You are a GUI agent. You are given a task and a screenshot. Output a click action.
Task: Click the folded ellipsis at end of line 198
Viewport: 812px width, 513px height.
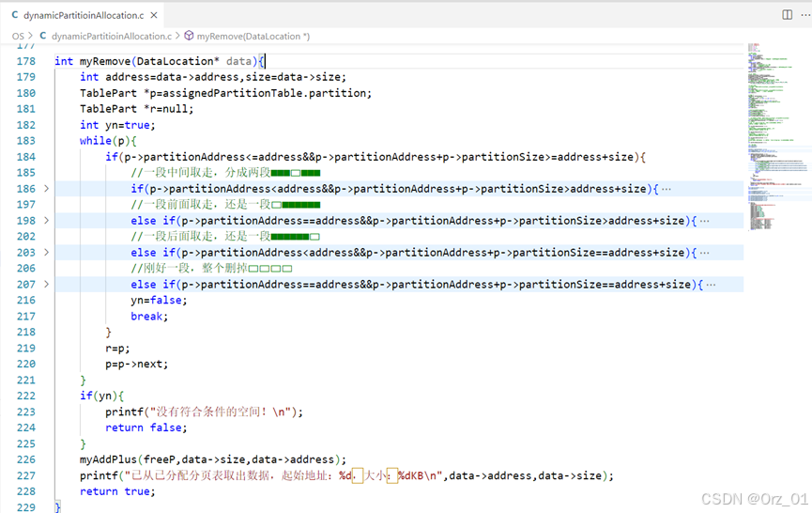click(x=704, y=221)
